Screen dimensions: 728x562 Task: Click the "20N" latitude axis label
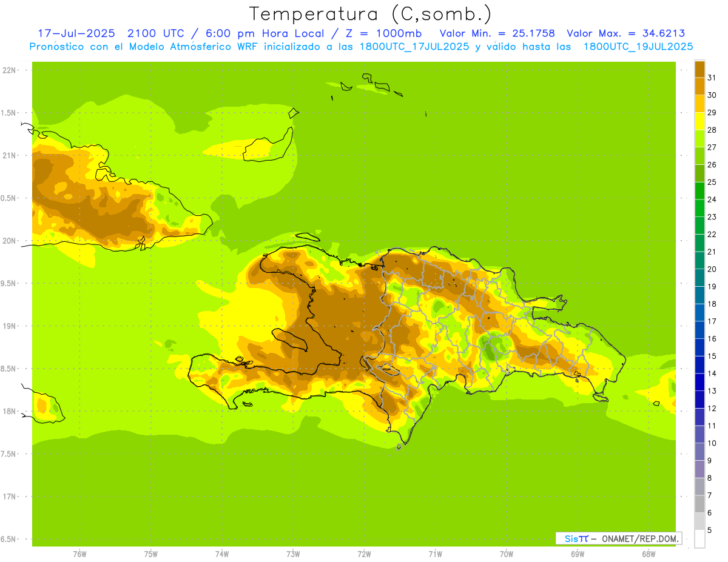point(9,241)
